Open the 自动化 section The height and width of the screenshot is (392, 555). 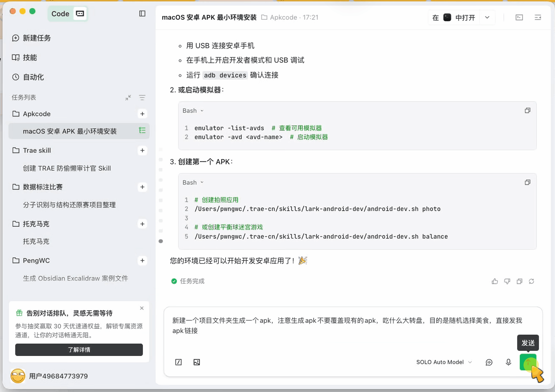click(28, 77)
